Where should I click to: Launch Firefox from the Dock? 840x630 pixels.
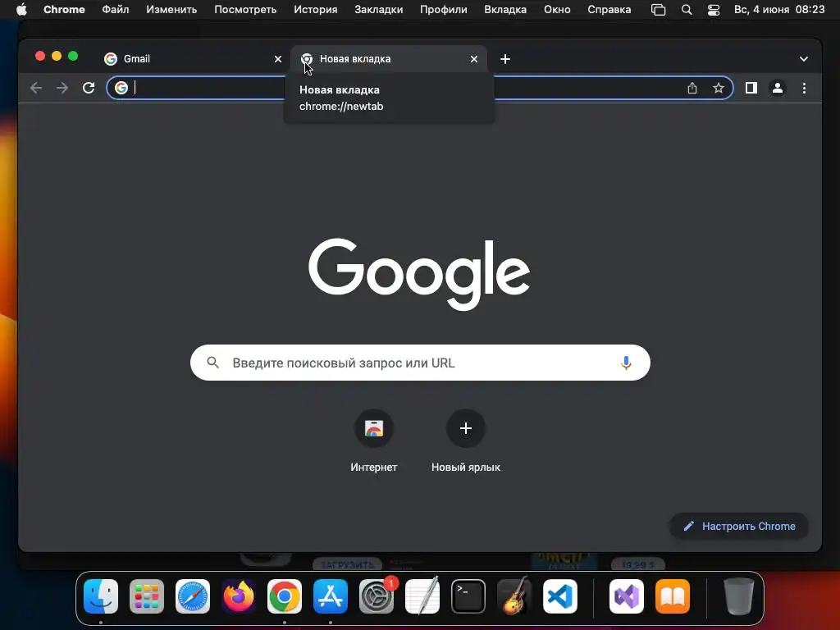coord(239,596)
